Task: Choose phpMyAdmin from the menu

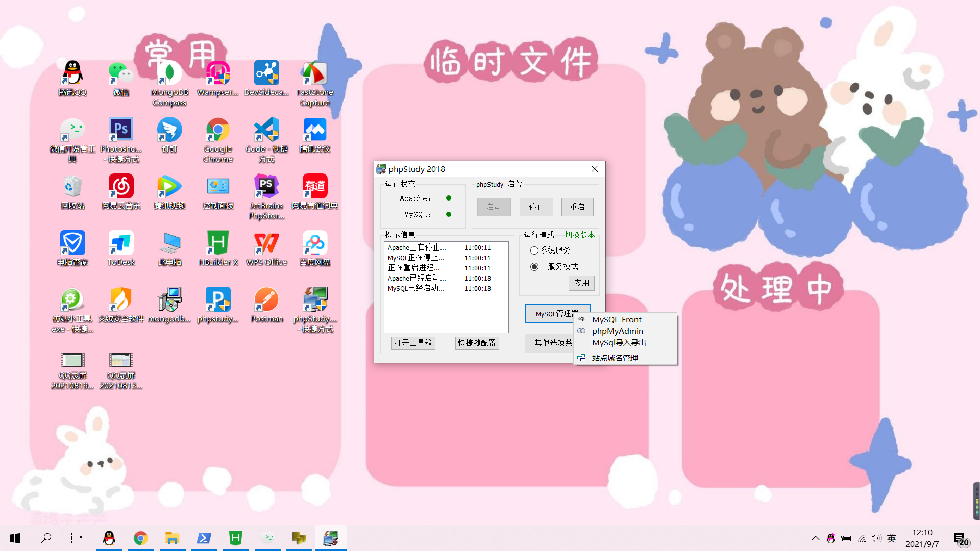Action: tap(626, 331)
